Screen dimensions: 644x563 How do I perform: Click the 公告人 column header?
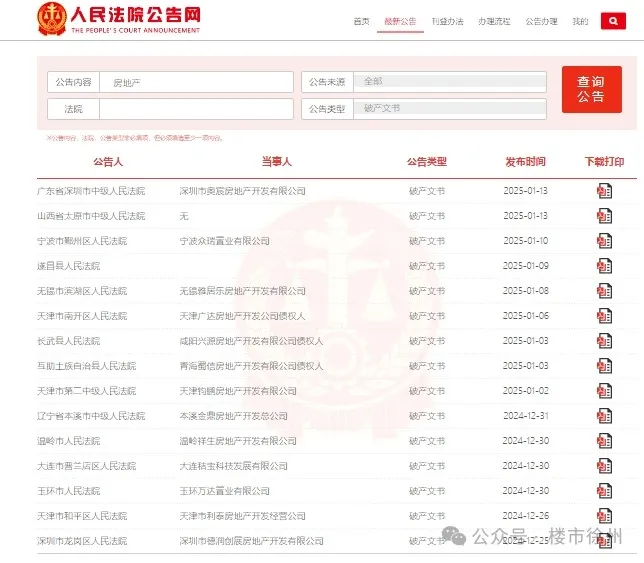108,162
